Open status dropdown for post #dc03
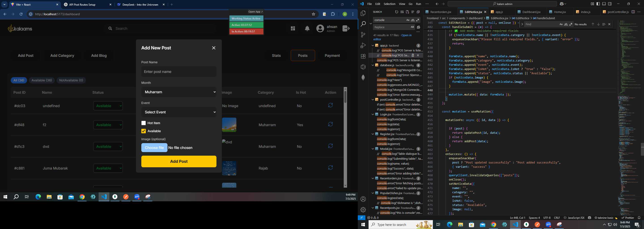The width and height of the screenshot is (644, 229). tap(108, 106)
